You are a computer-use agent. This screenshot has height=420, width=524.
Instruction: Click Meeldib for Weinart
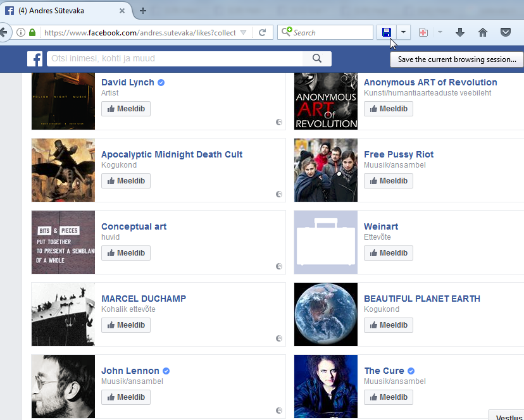389,253
